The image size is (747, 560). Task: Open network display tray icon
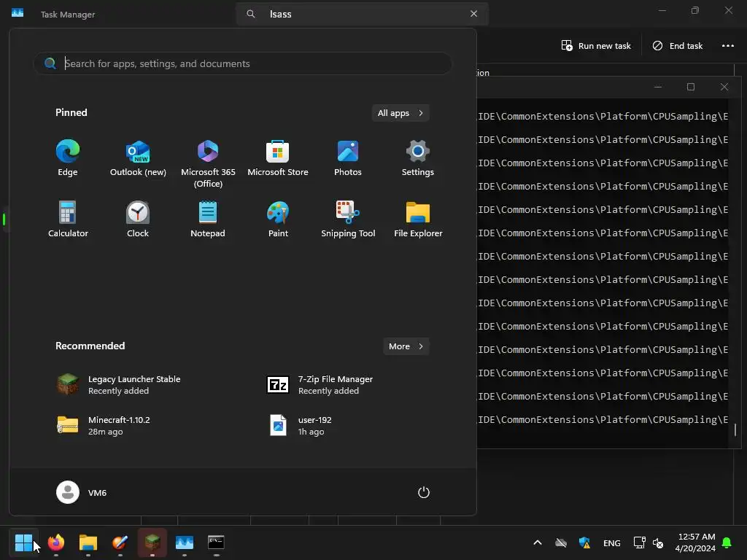click(x=639, y=542)
